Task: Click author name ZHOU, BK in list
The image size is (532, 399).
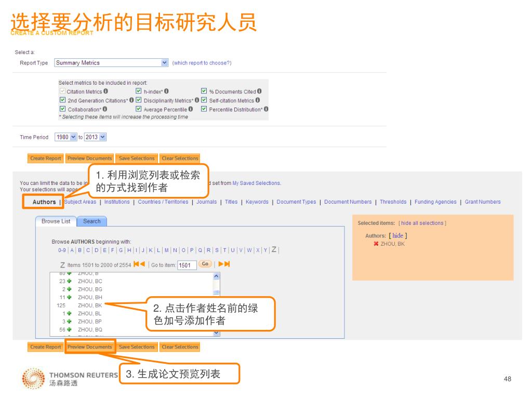Action: (90, 305)
